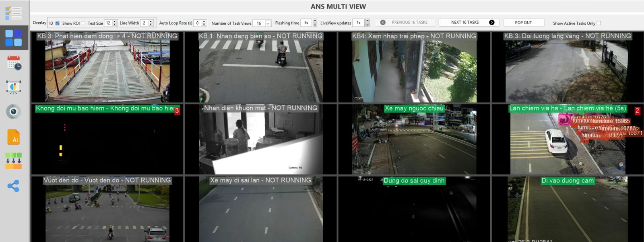The image size is (644, 242).
Task: Click the LiveView updates 1s field
Action: click(x=359, y=23)
